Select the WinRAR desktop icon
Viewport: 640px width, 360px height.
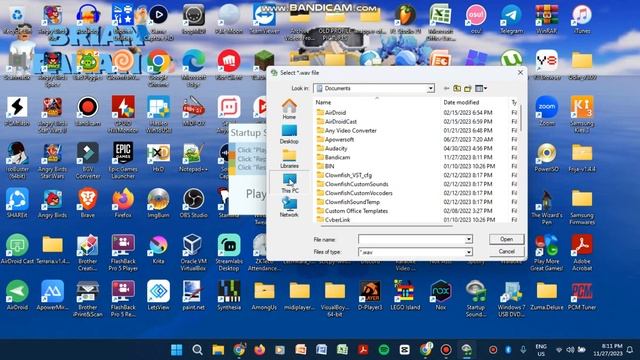point(547,19)
